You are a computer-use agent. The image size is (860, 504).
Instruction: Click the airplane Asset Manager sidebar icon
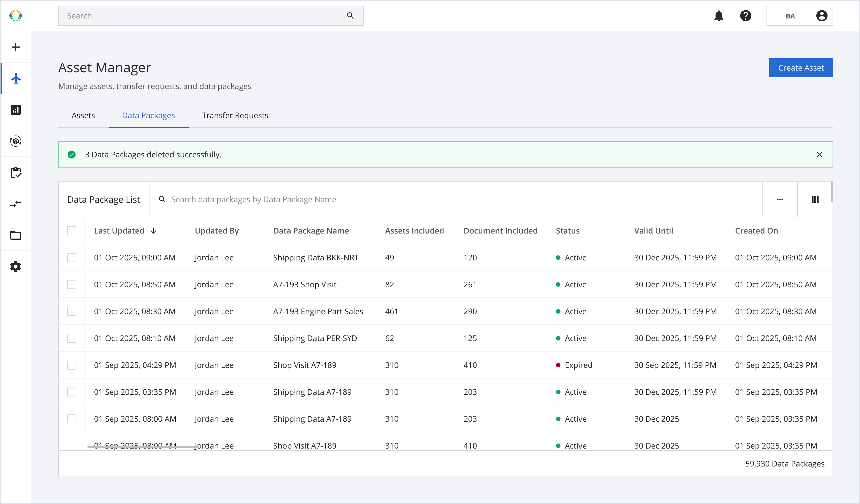pos(16,78)
